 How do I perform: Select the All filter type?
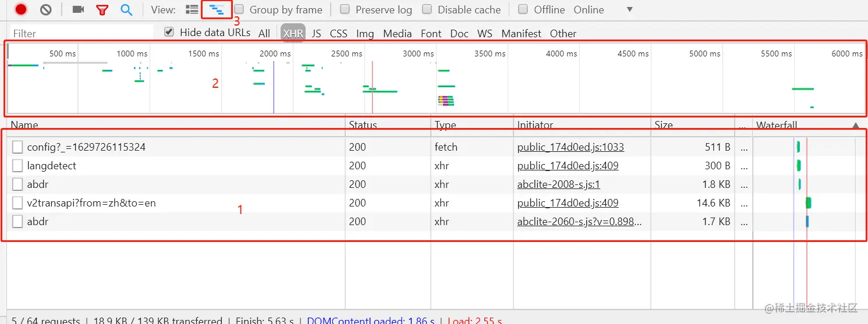pyautogui.click(x=264, y=34)
